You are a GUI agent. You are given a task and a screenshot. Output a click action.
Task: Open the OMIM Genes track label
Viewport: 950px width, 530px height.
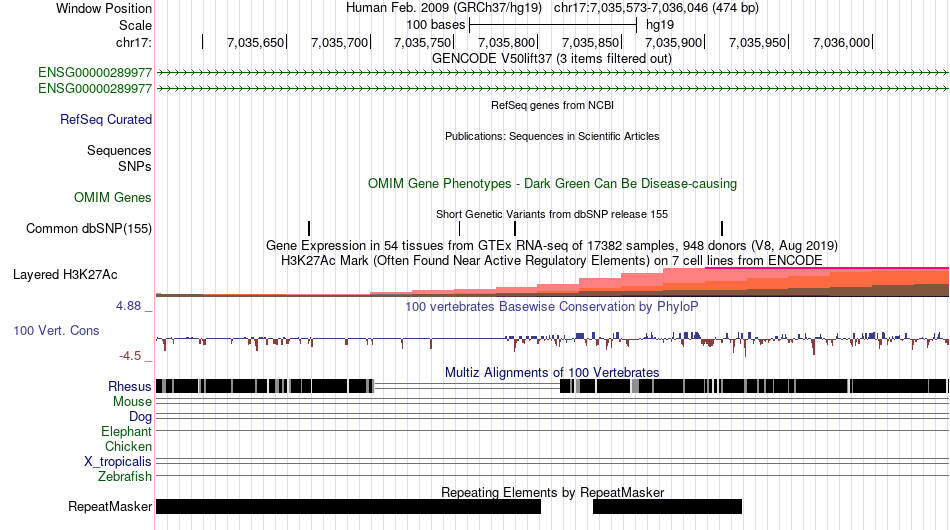click(x=113, y=197)
